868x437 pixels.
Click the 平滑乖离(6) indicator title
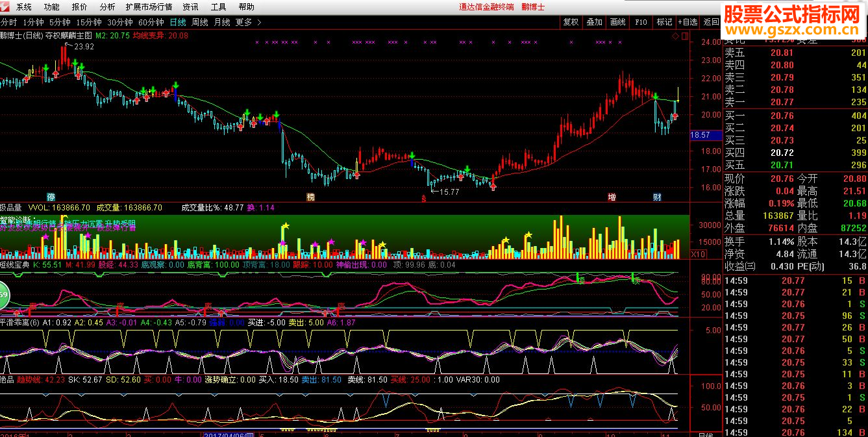pos(20,322)
